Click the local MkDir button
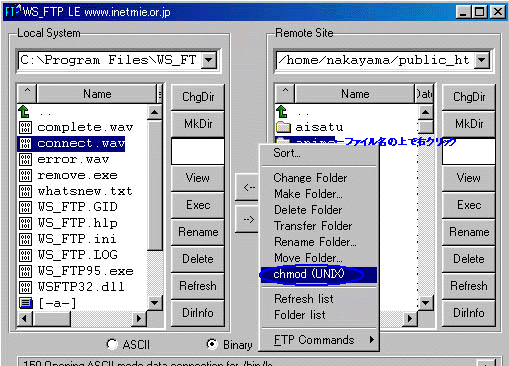The image size is (509, 366). [x=198, y=124]
